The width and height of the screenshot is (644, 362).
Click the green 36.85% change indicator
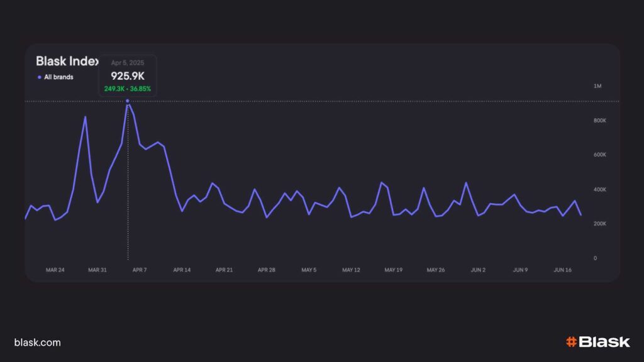140,89
